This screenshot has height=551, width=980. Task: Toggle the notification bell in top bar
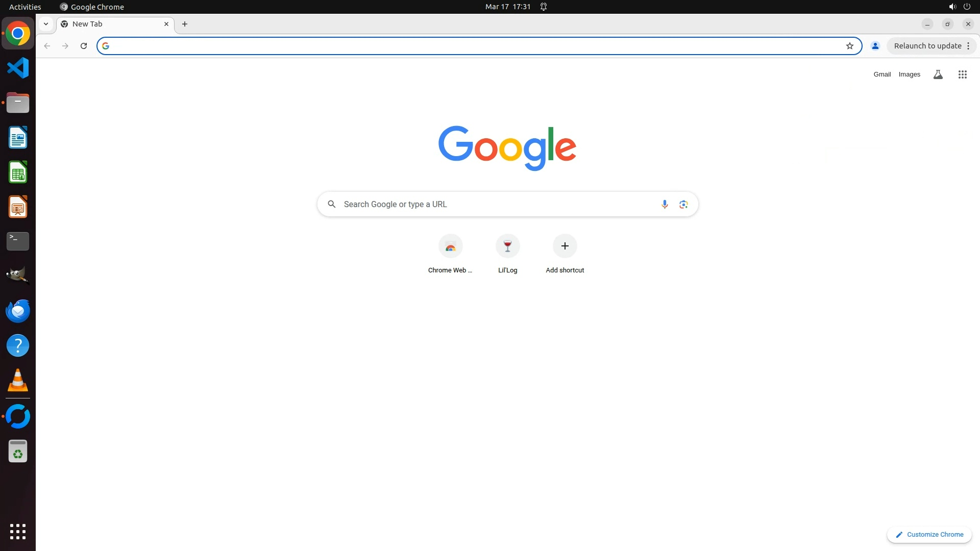544,7
